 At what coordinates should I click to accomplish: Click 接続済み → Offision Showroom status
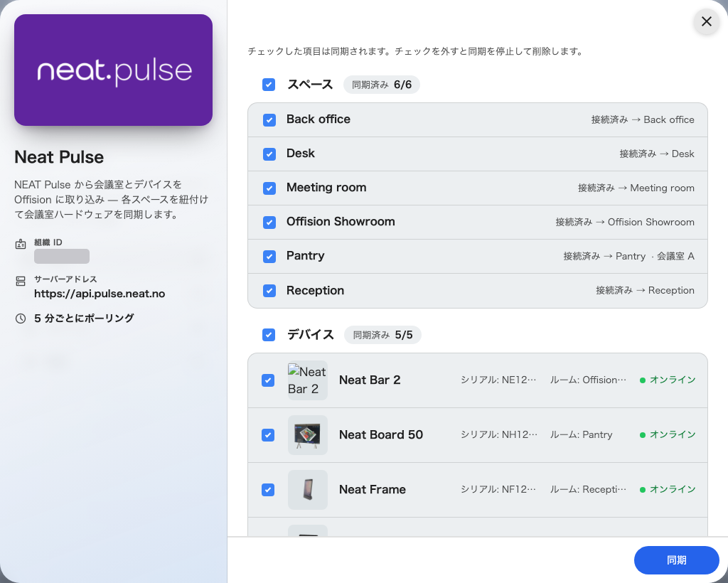click(x=625, y=223)
